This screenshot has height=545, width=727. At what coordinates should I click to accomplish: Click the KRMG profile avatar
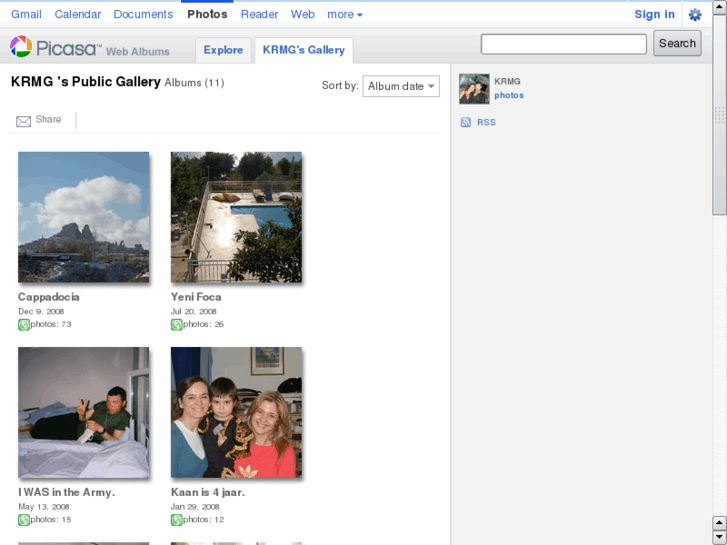(474, 89)
